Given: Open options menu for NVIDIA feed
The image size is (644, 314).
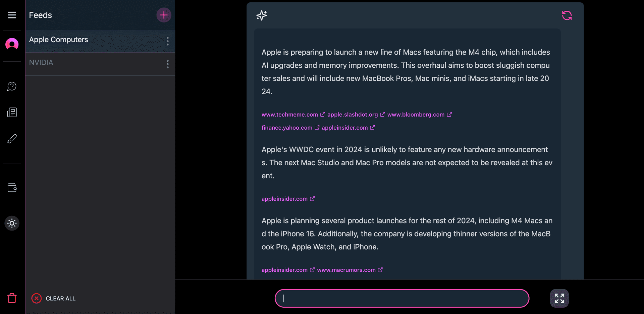Looking at the screenshot, I should point(167,64).
